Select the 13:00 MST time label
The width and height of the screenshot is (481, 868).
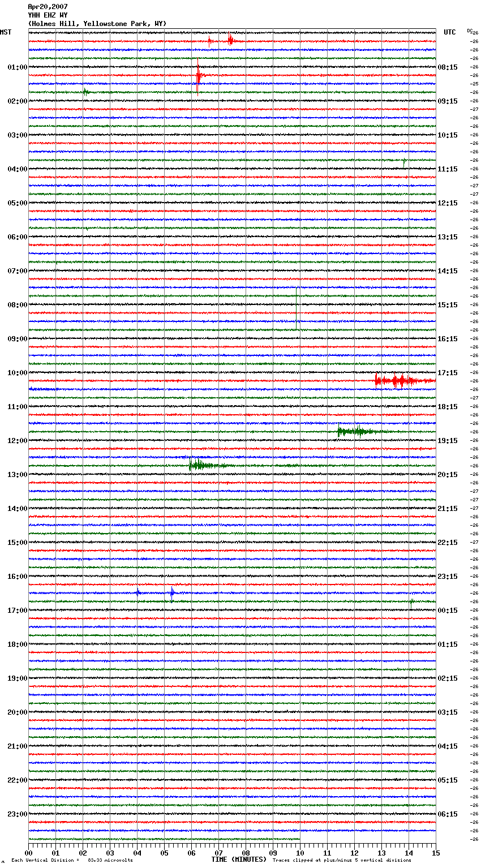[x=18, y=475]
